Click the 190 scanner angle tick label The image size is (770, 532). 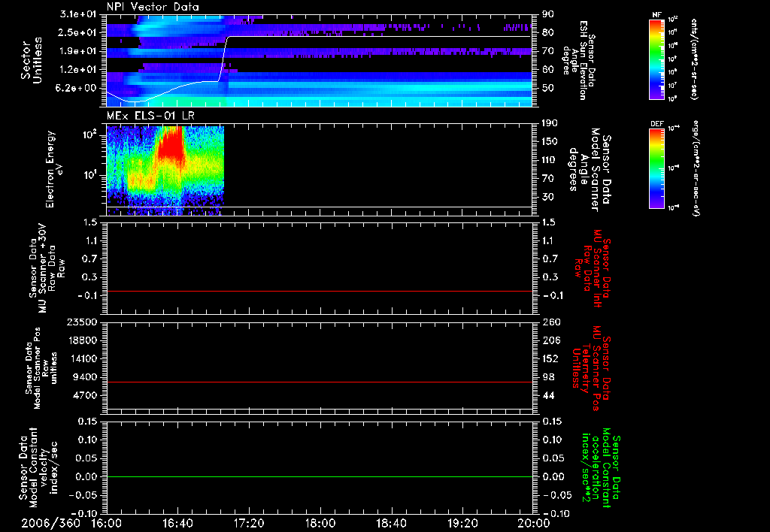[550, 123]
